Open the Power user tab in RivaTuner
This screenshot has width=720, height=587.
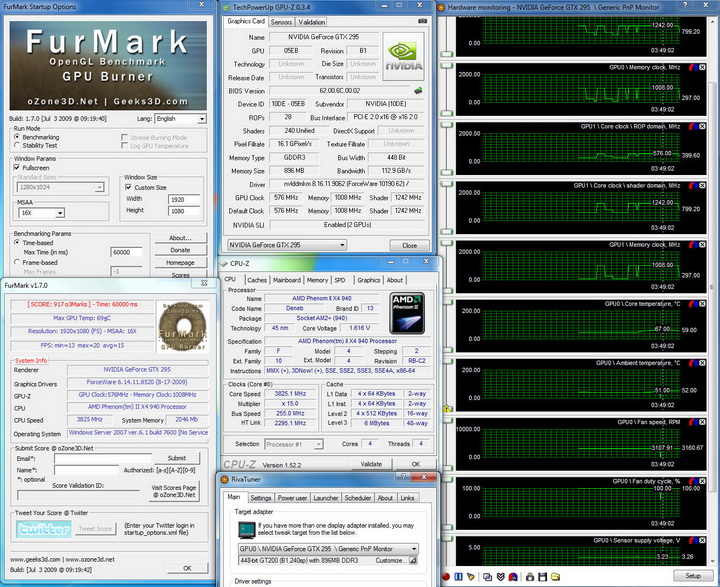292,498
